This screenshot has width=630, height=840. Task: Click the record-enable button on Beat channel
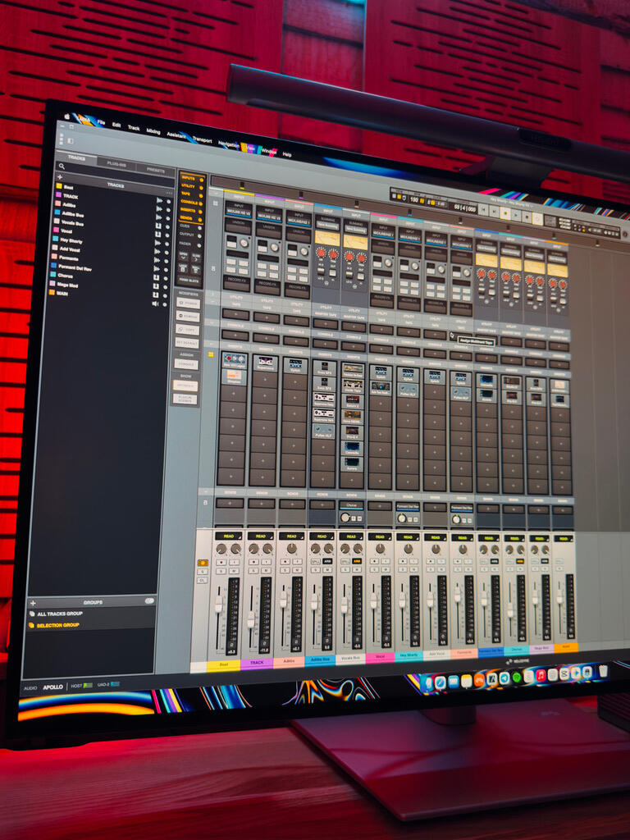pos(221,562)
